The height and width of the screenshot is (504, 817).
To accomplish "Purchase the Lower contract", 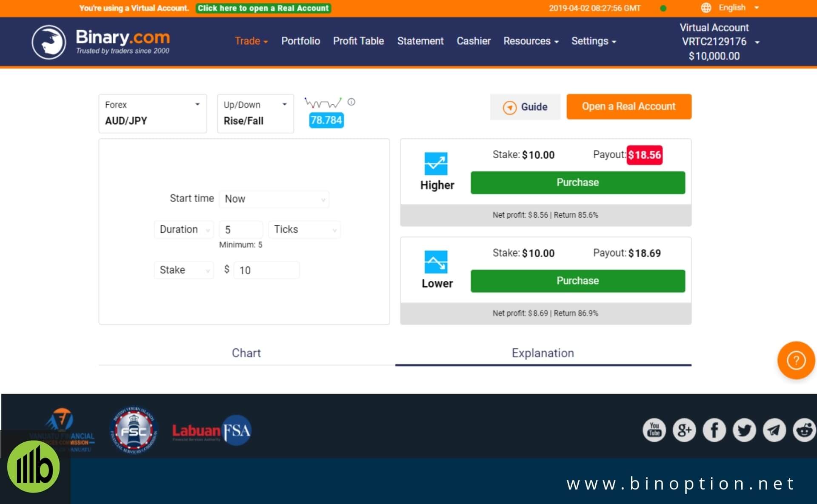I will click(x=578, y=281).
